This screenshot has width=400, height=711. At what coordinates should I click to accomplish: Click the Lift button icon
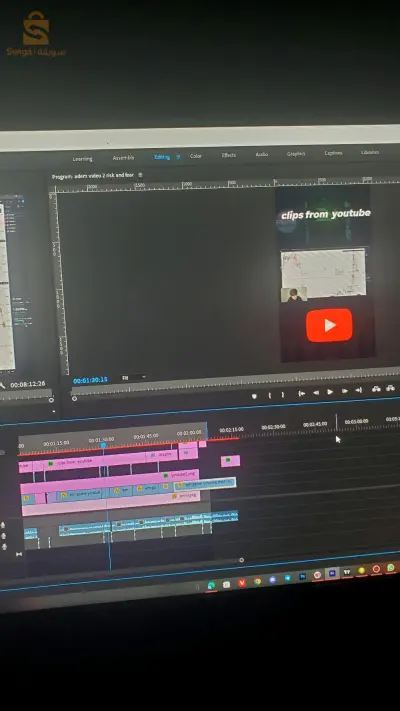[x=376, y=389]
